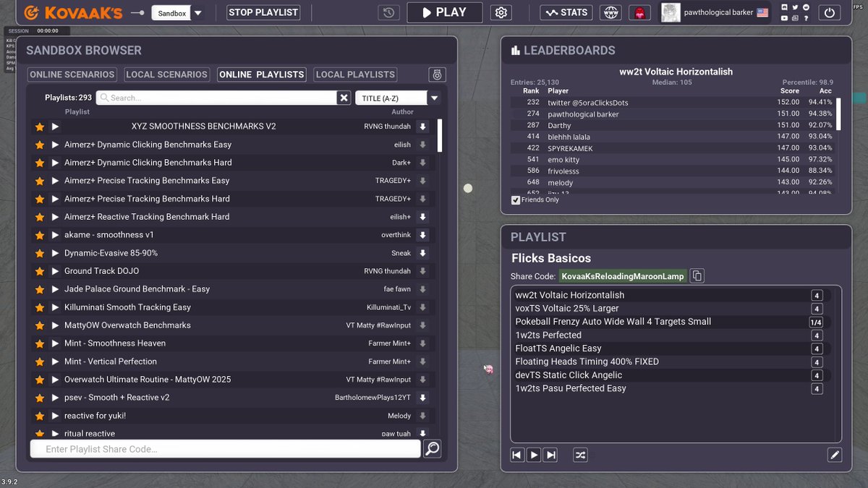Click the large PLAY button
Viewport: 868px width, 488px height.
[x=444, y=12]
